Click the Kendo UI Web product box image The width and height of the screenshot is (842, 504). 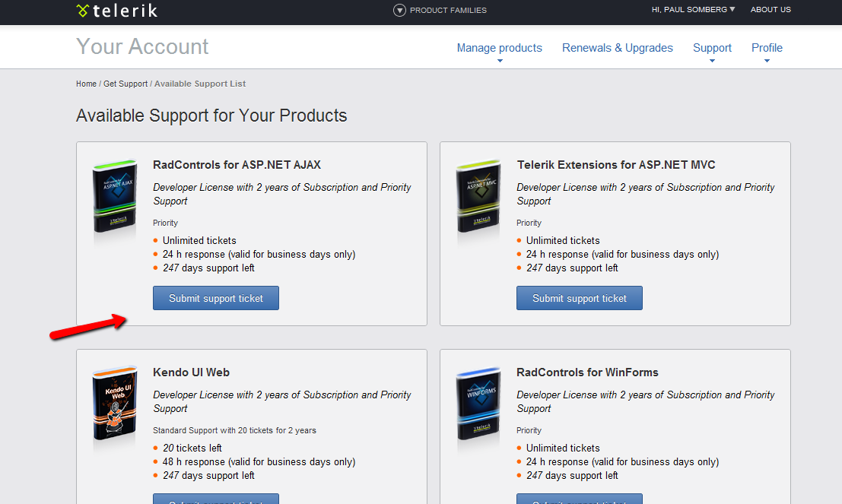(115, 407)
